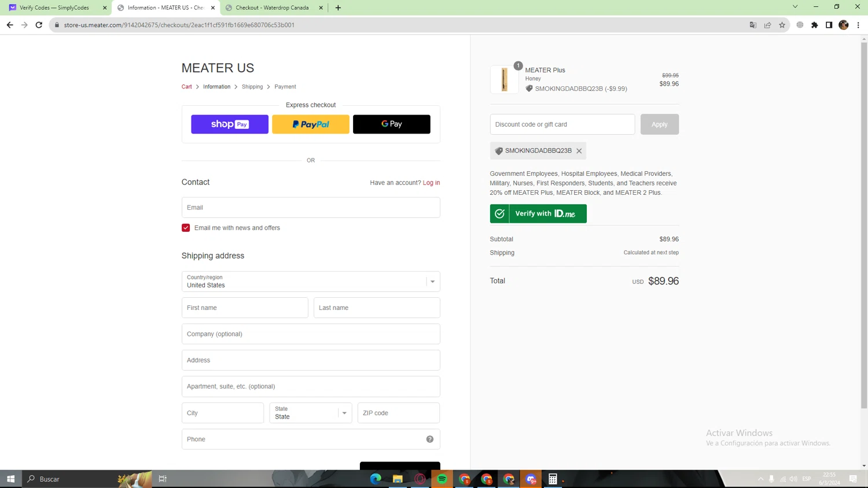Click the Payment breadcrumb step
Viewport: 868px width, 488px height.
pos(285,87)
